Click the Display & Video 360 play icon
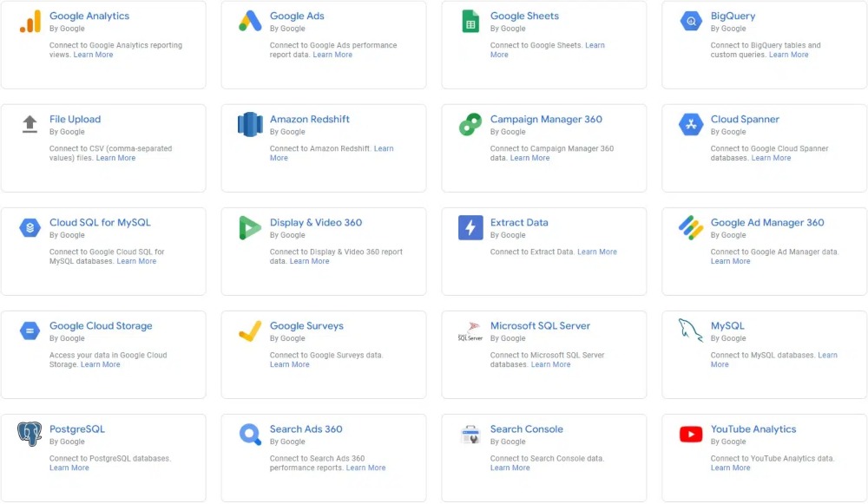Screen dimensions: 868x504 click(250, 228)
